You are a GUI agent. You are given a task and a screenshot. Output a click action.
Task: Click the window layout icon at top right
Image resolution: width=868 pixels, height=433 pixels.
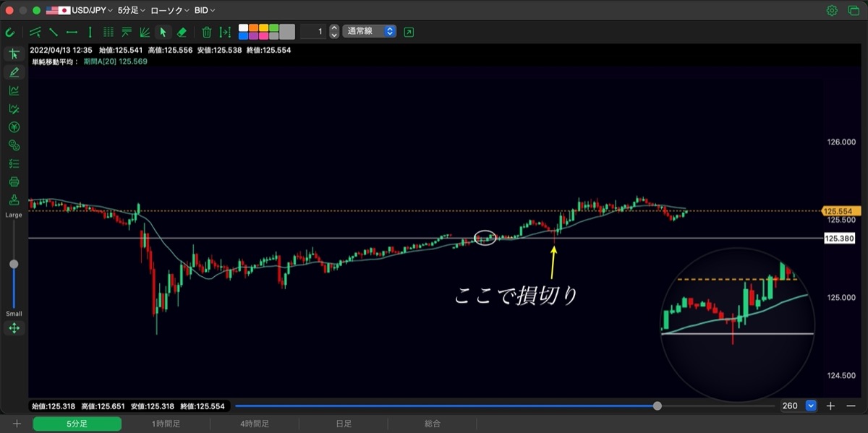(x=852, y=11)
